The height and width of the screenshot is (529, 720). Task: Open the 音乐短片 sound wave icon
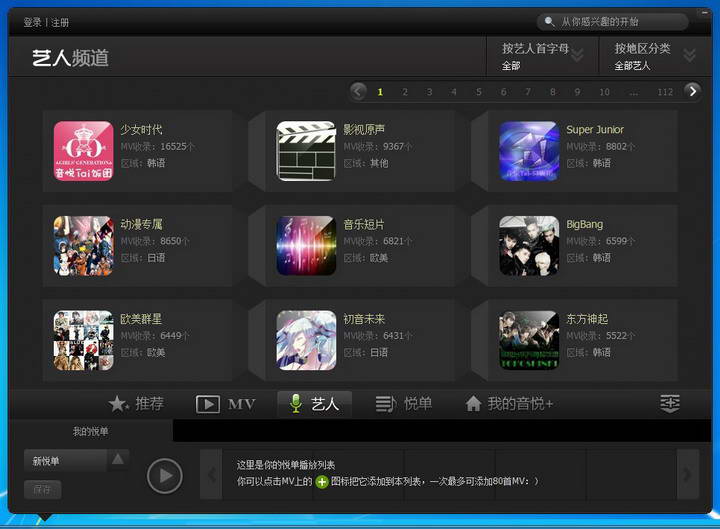[306, 246]
